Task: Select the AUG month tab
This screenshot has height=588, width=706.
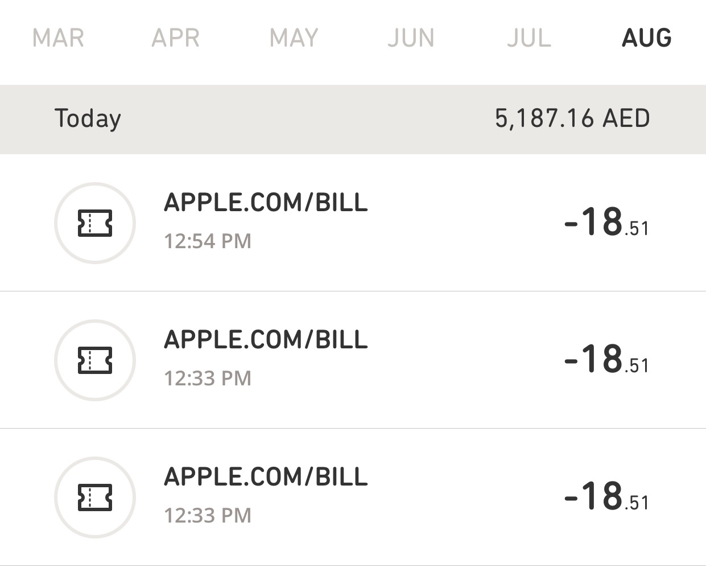Action: (x=646, y=38)
